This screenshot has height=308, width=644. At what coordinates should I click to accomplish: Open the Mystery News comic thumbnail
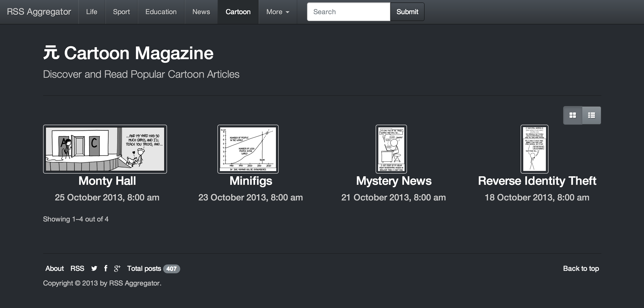coord(391,149)
